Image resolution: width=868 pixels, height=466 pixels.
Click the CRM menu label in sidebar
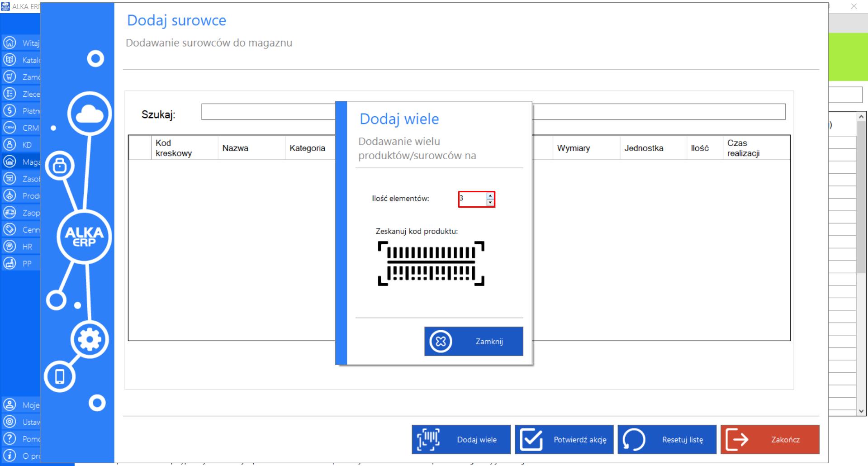(x=31, y=128)
